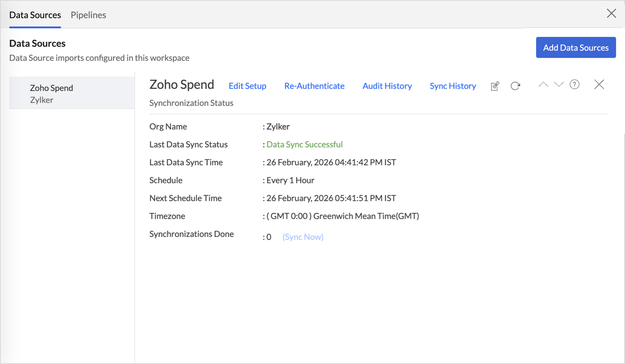Close the Zoho Spend details panel
This screenshot has height=364, width=625.
point(599,85)
